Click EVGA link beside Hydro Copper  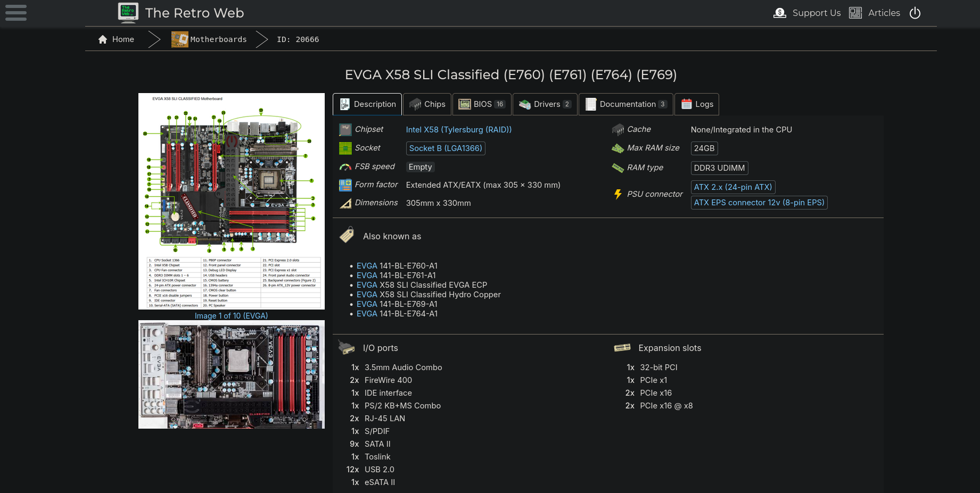point(367,295)
